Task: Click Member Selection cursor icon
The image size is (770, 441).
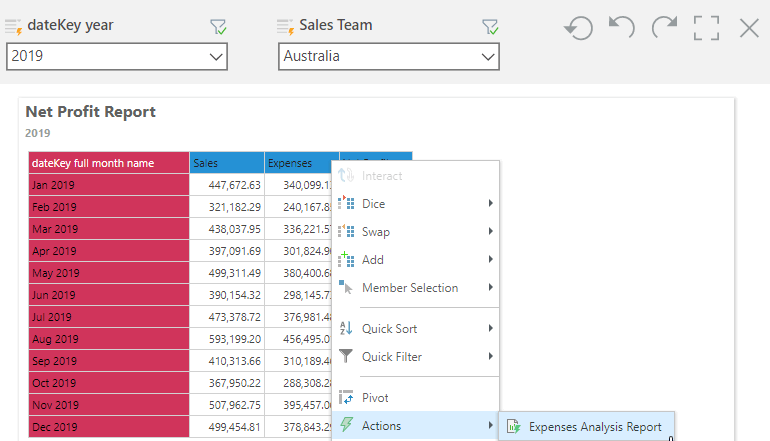Action: (x=346, y=287)
